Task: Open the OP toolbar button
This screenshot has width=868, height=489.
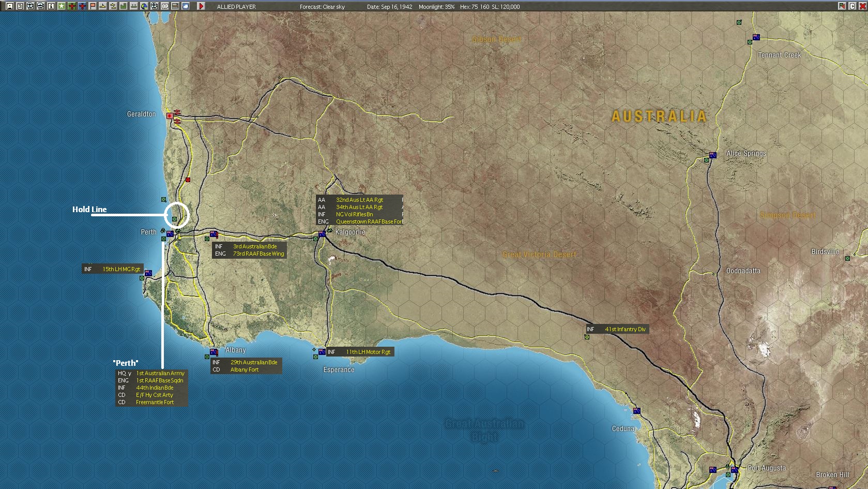Action: point(164,6)
